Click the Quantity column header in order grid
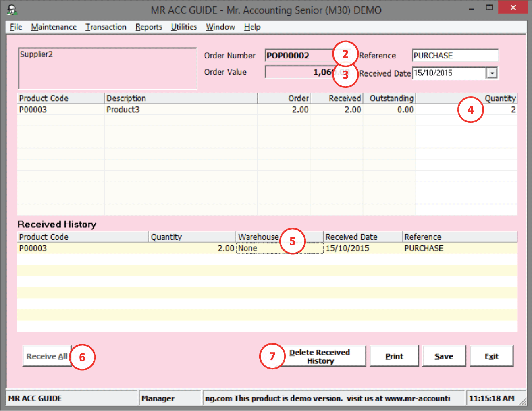Viewport: 532px width, 411px height. (x=466, y=98)
